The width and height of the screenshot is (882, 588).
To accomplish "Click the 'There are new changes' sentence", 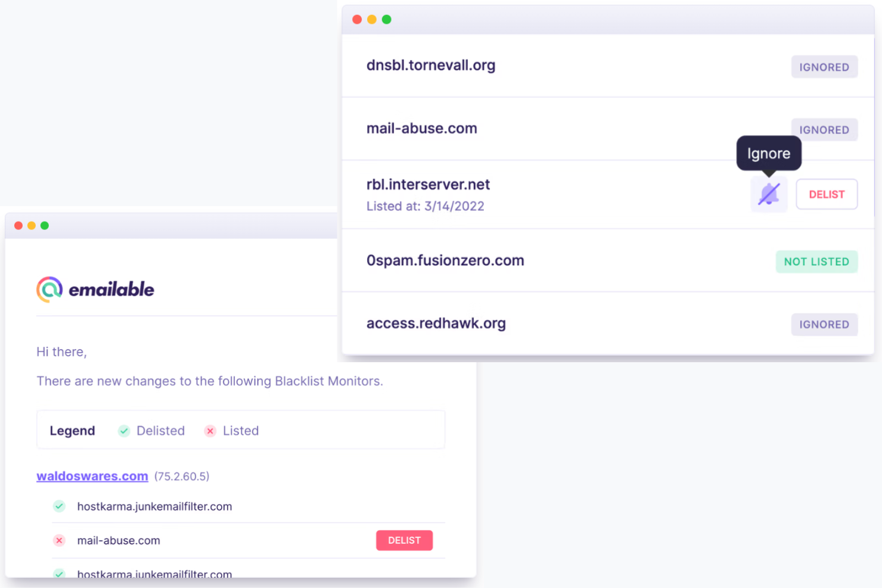I will click(210, 381).
